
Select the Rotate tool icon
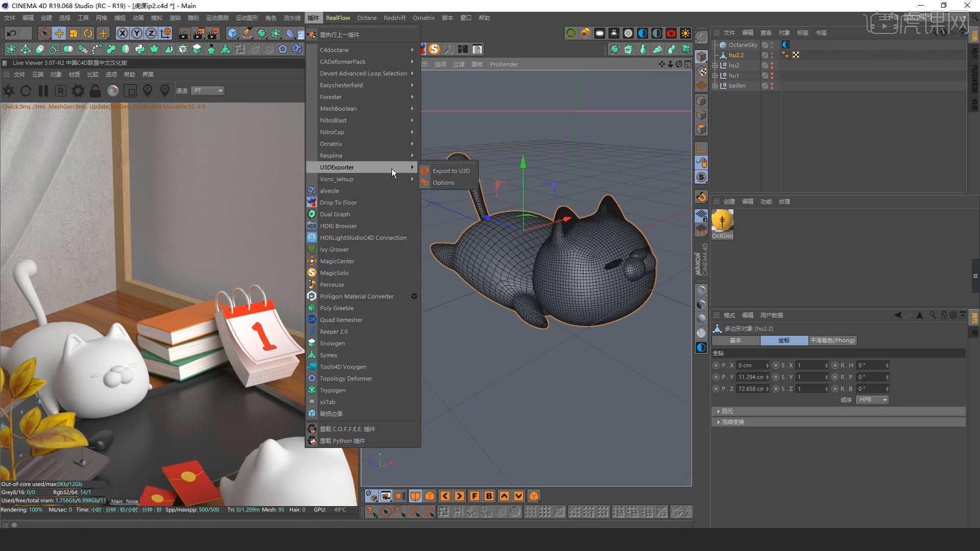(88, 34)
